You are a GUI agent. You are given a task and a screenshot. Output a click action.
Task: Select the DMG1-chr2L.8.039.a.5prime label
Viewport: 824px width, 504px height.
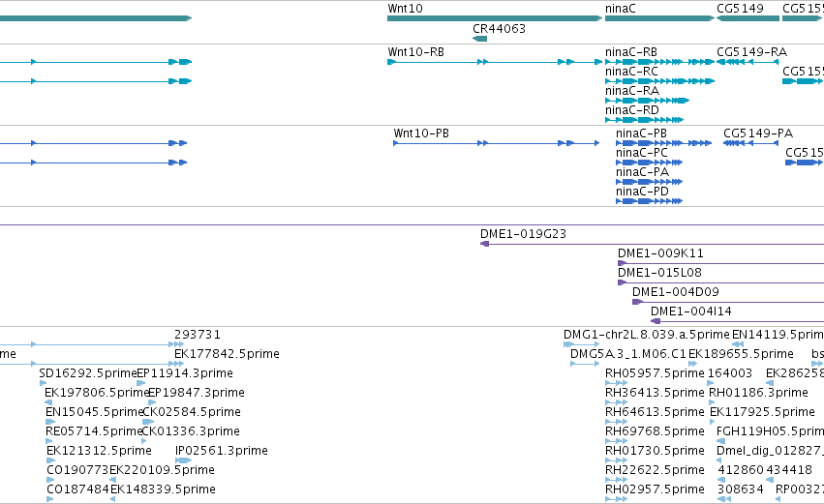(647, 335)
